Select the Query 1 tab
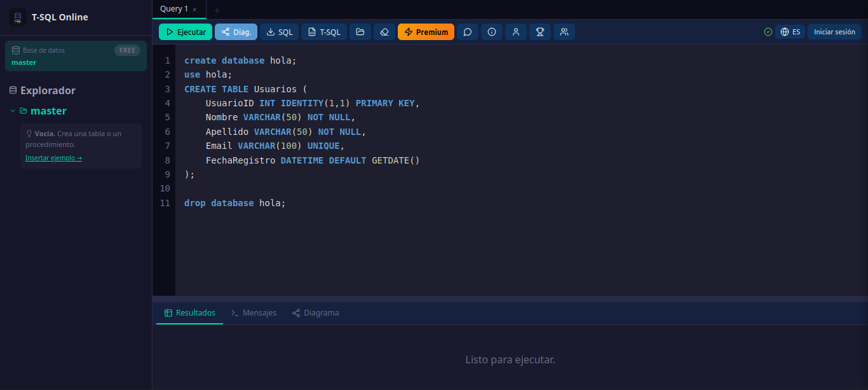This screenshot has height=390, width=868. pos(174,9)
